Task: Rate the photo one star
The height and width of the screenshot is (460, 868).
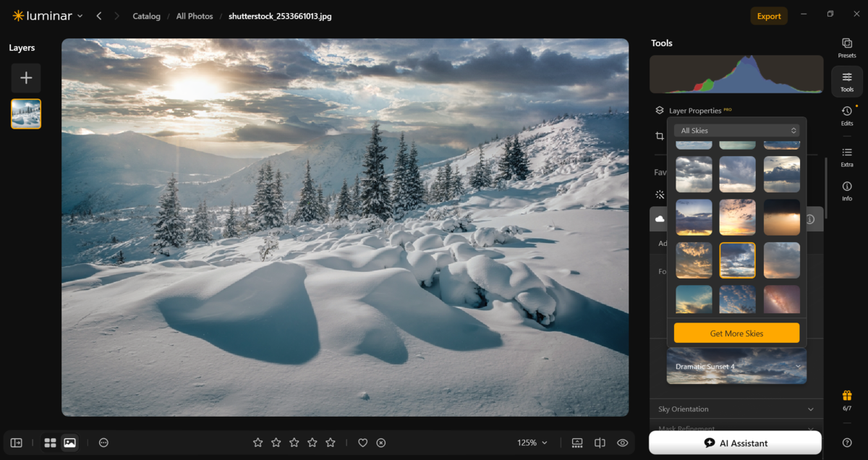Action: [258, 443]
